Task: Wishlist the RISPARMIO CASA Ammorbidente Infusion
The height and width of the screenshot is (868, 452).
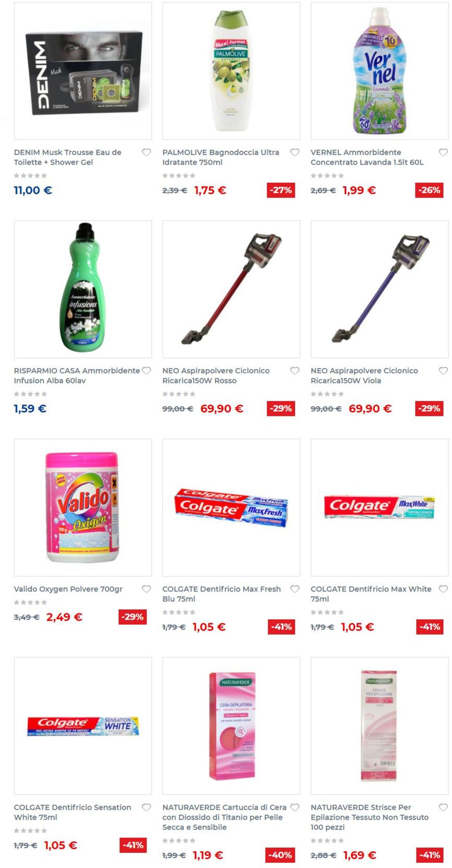Action: (146, 371)
